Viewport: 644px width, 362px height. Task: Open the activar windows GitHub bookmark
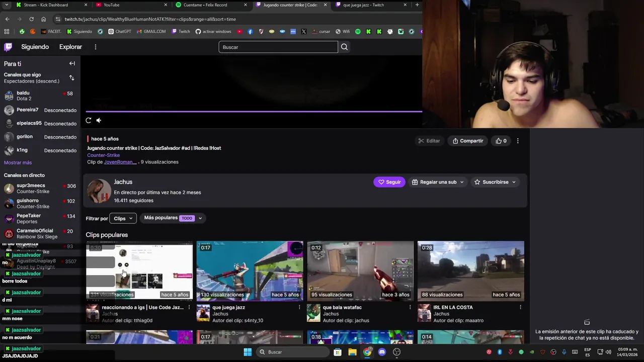coord(213,31)
